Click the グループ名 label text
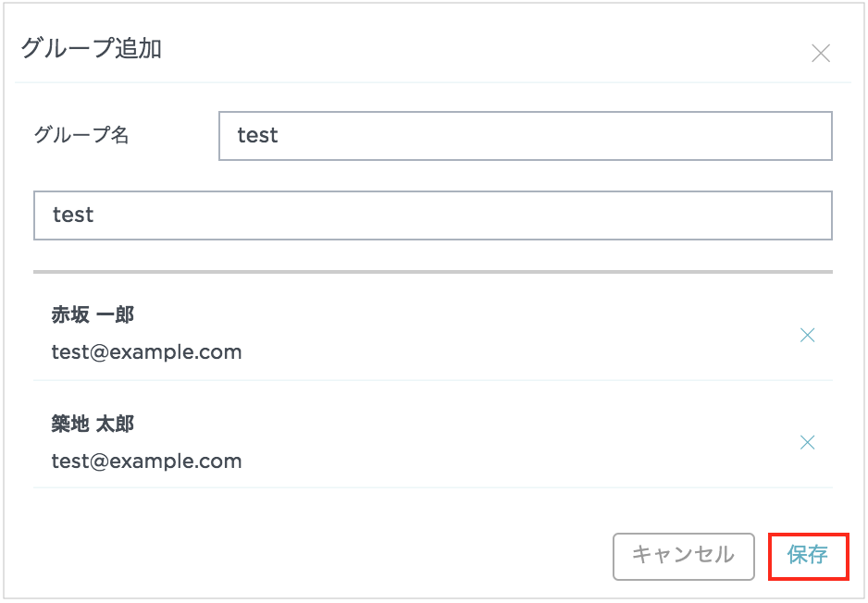 (x=81, y=136)
